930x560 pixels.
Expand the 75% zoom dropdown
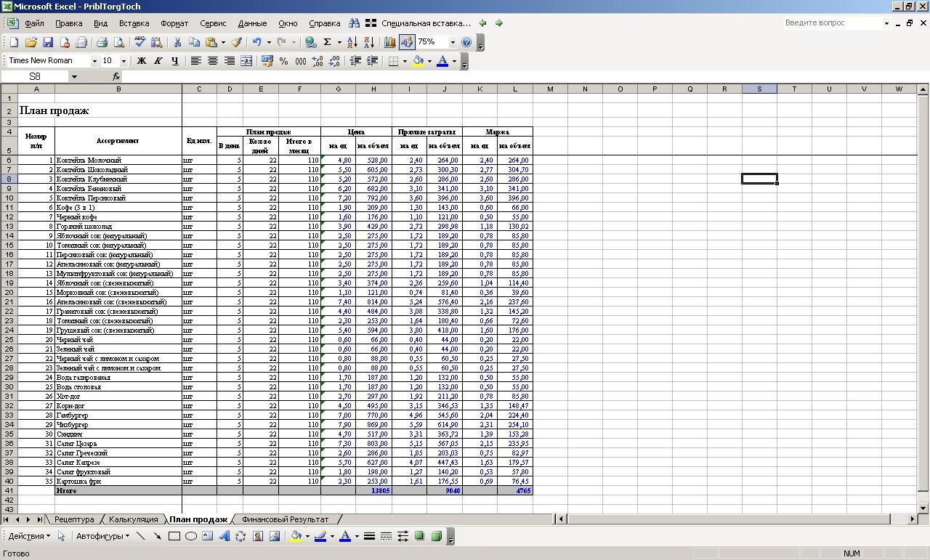tap(452, 42)
